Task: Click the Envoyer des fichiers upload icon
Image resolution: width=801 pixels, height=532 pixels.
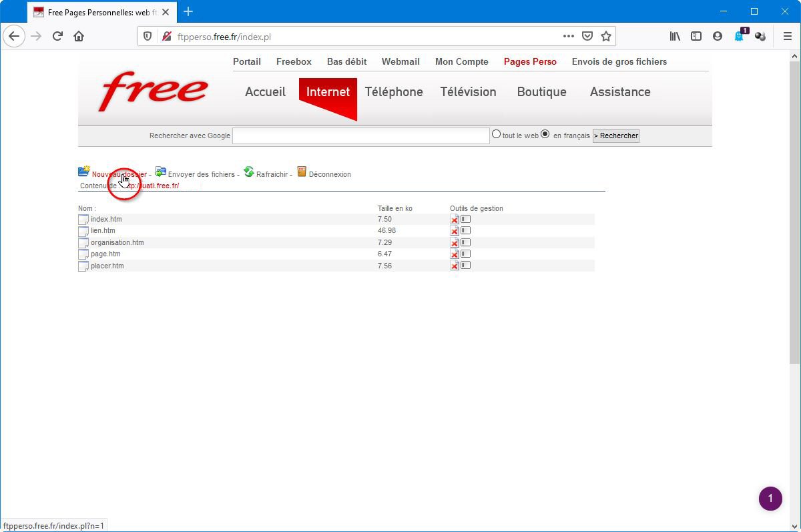Action: [160, 172]
